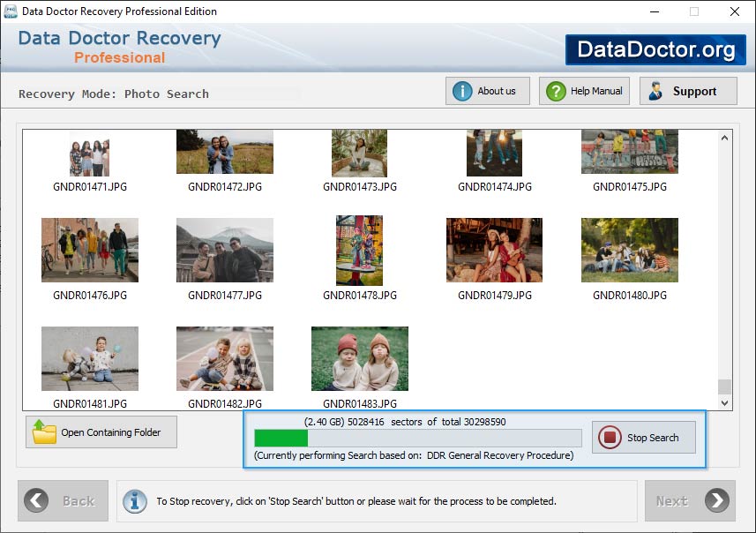Click the red stop icon for Stop Search

[x=610, y=437]
